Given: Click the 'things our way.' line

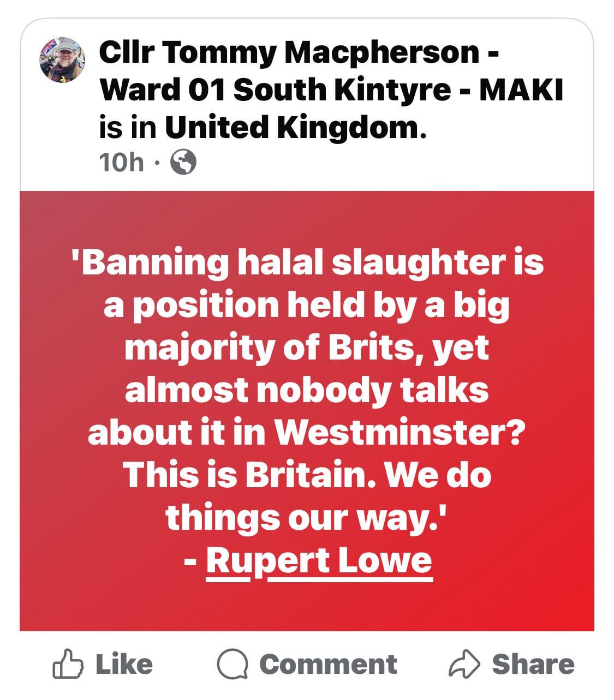Looking at the screenshot, I should (307, 517).
